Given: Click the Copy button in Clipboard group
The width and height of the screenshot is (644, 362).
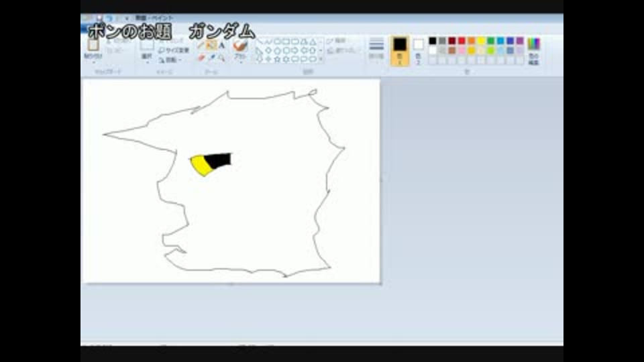Looking at the screenshot, I should pyautogui.click(x=115, y=50).
